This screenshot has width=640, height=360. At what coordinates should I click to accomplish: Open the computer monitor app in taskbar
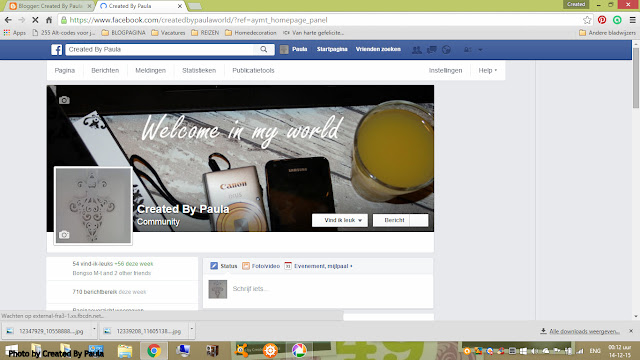coord(183,351)
